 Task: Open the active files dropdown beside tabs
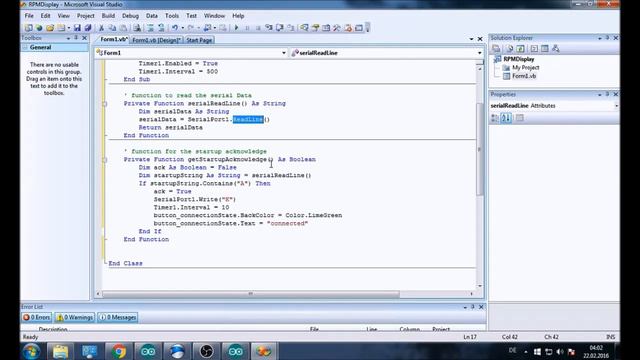pyautogui.click(x=471, y=39)
